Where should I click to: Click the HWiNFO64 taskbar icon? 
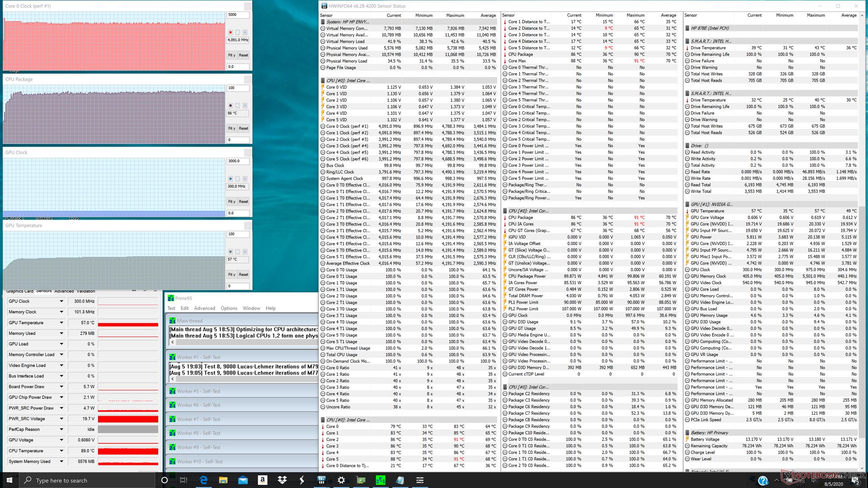coord(321,480)
